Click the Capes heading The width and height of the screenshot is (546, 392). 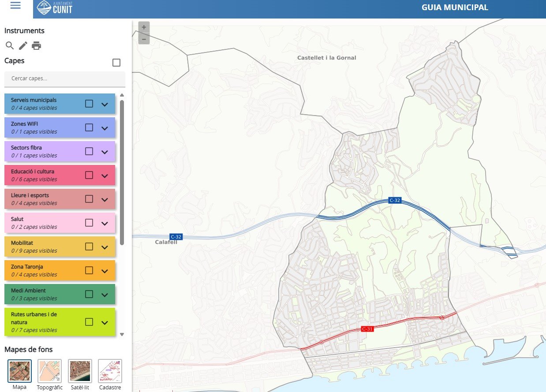coord(15,61)
